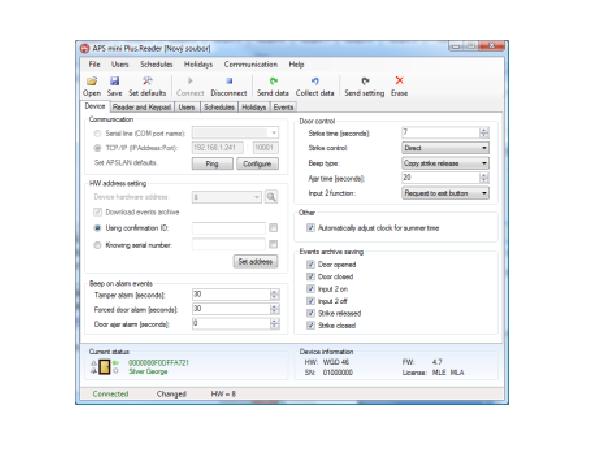The image size is (600, 450).
Task: Click the Send setting toolbar icon
Action: [364, 81]
